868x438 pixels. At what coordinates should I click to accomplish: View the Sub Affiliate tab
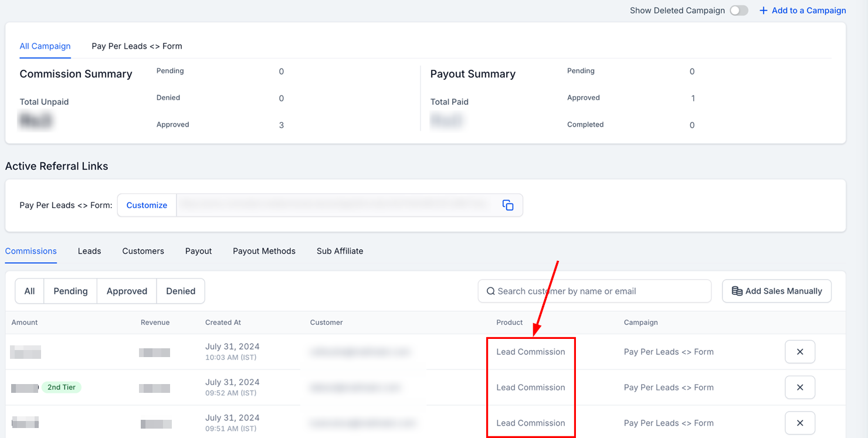click(x=340, y=251)
